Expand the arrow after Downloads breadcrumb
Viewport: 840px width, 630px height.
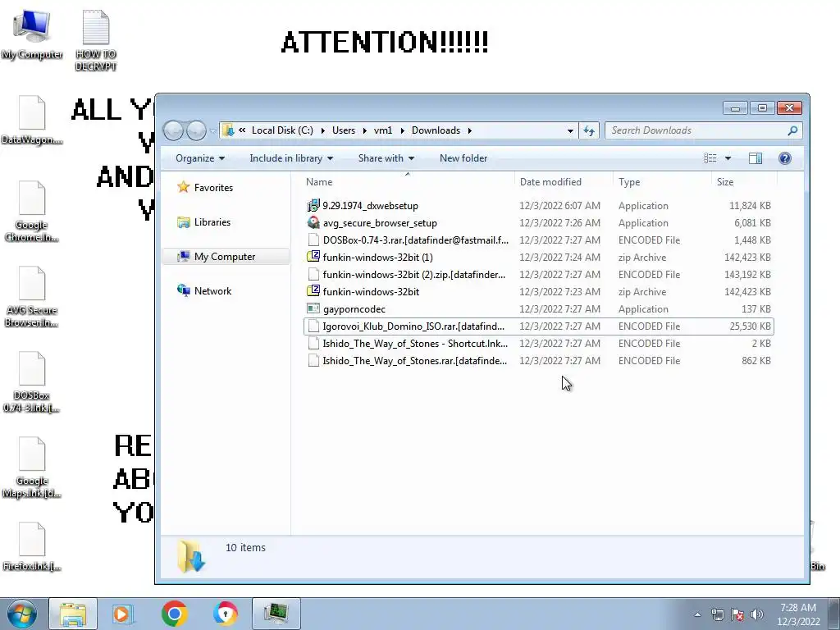pos(470,130)
